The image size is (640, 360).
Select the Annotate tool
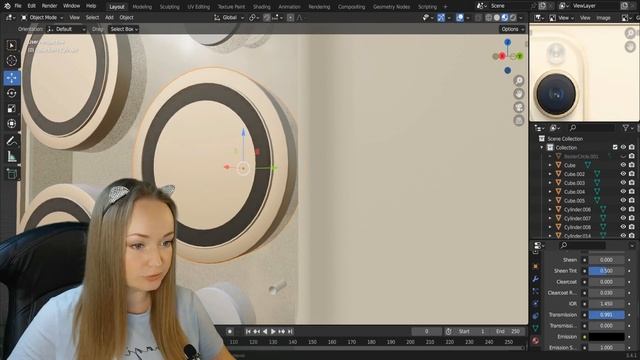pos(11,141)
